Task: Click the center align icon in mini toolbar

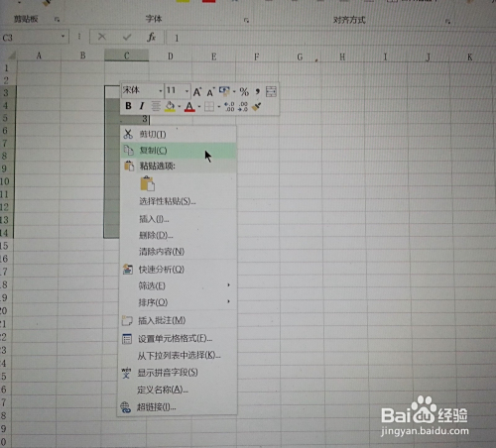Action: tap(156, 106)
